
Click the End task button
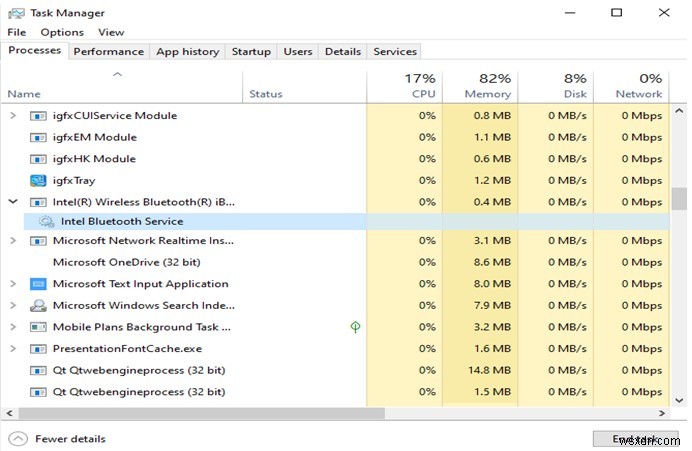coord(636,439)
